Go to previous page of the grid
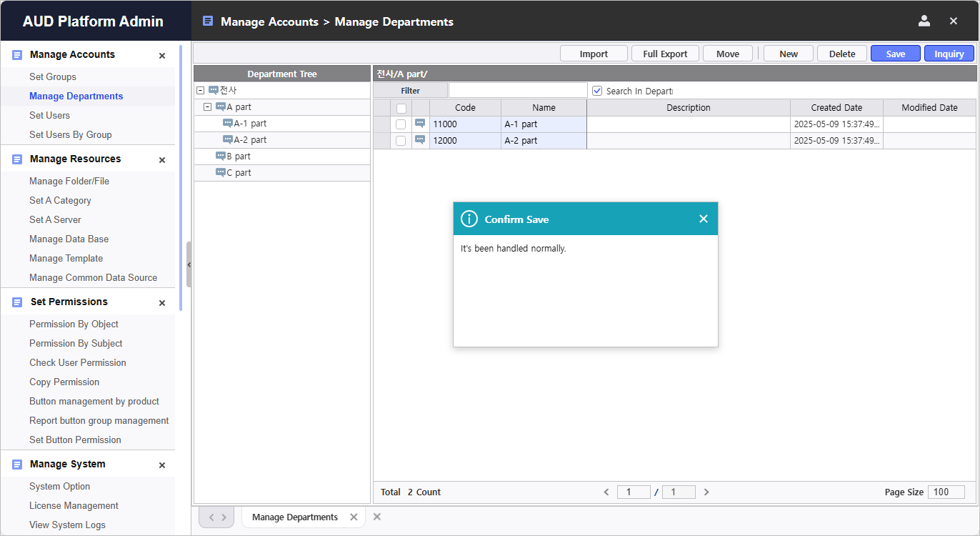980x536 pixels. pyautogui.click(x=606, y=492)
